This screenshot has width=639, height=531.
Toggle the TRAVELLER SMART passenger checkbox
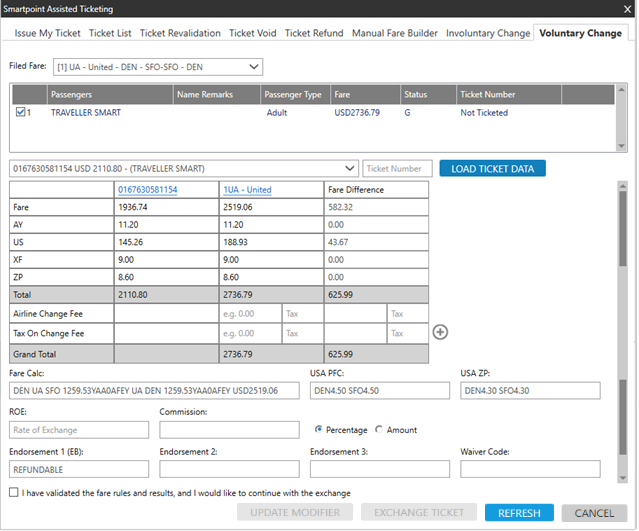click(x=22, y=113)
